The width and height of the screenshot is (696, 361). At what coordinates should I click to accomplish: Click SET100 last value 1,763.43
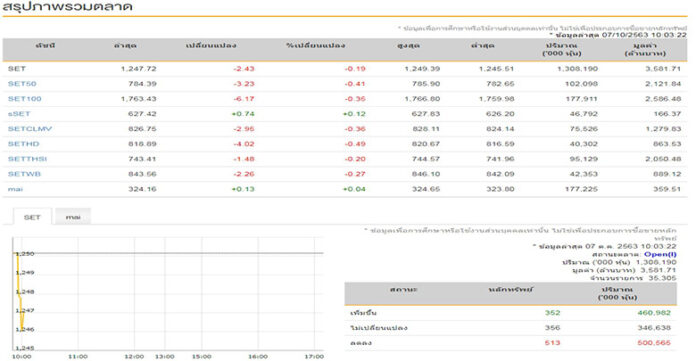point(138,99)
